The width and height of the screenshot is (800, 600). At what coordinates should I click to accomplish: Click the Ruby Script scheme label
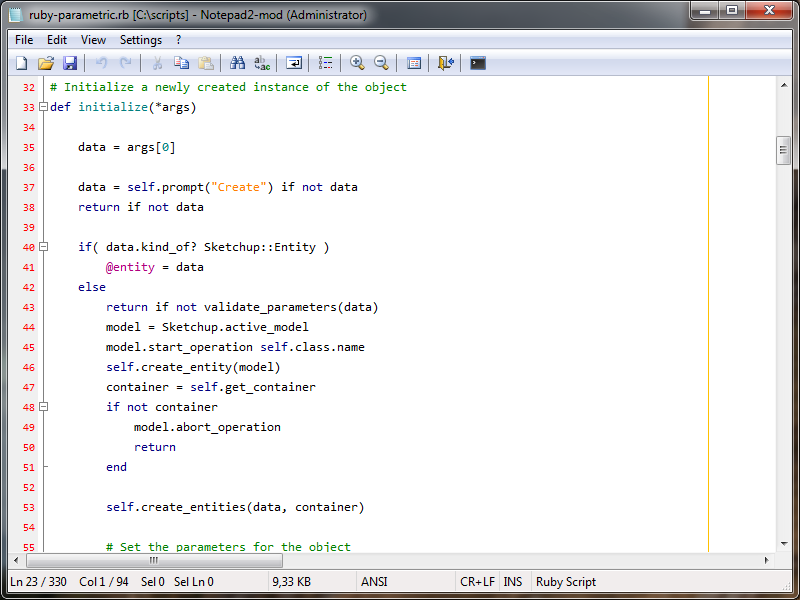tap(566, 581)
